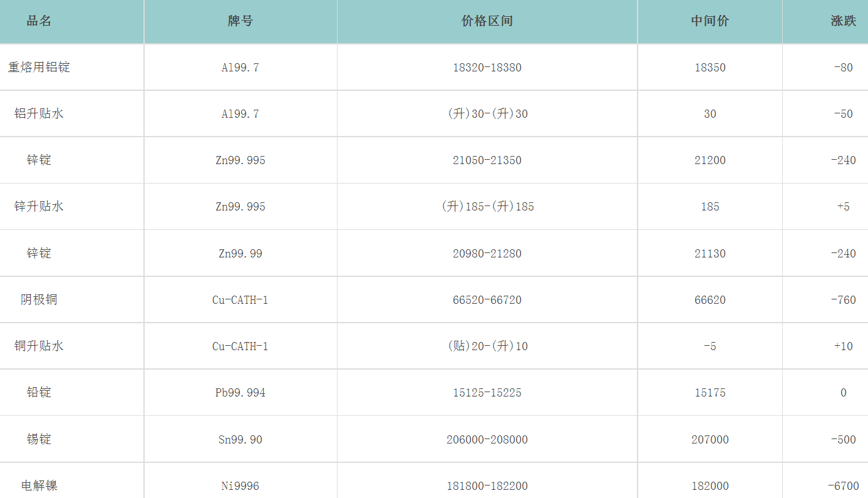Click the 牌号 column header

(x=240, y=21)
